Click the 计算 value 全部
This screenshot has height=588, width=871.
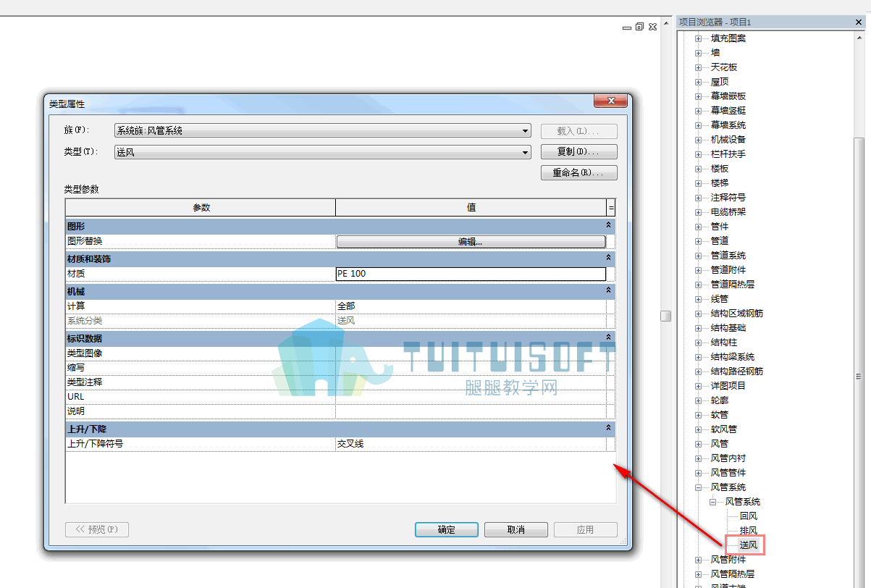pos(471,306)
